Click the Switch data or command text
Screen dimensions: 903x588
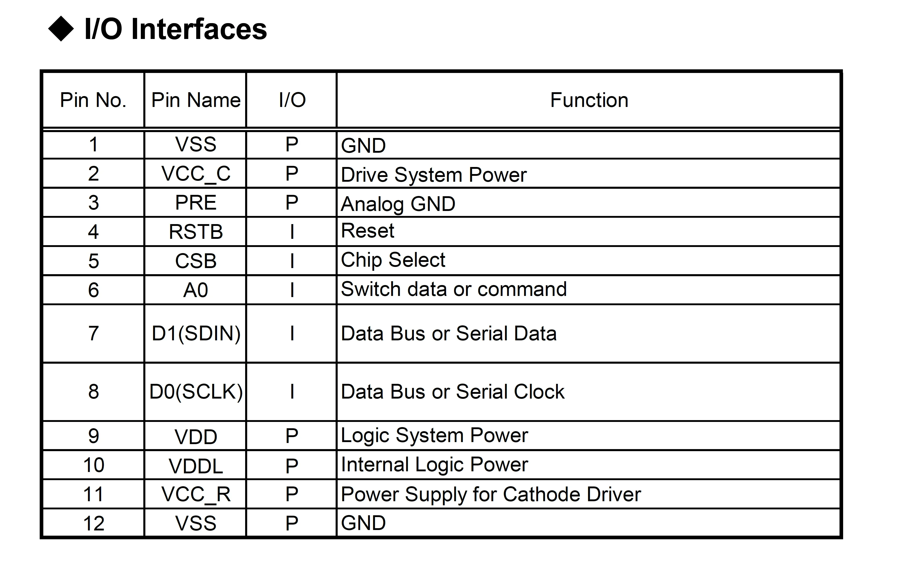(454, 289)
